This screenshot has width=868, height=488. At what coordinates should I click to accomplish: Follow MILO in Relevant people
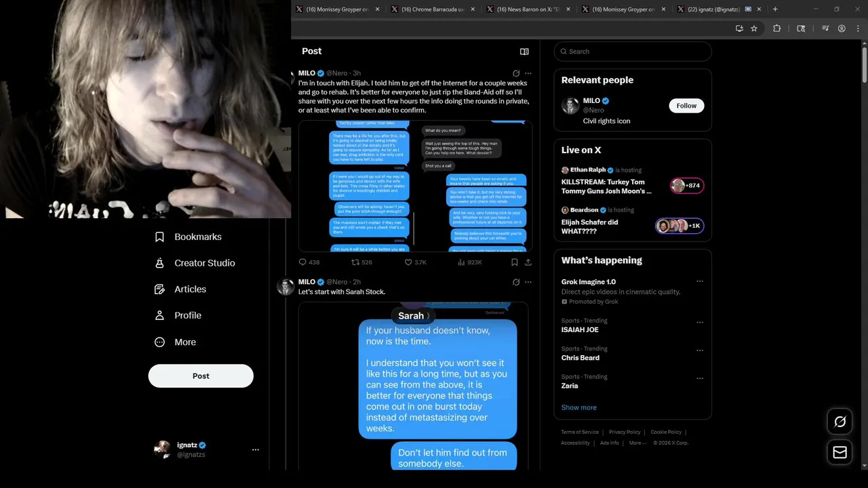(x=686, y=106)
